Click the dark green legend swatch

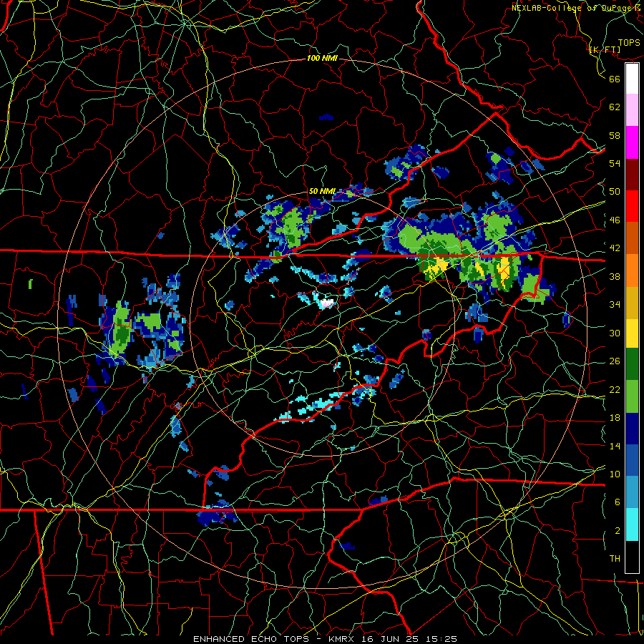632,364
